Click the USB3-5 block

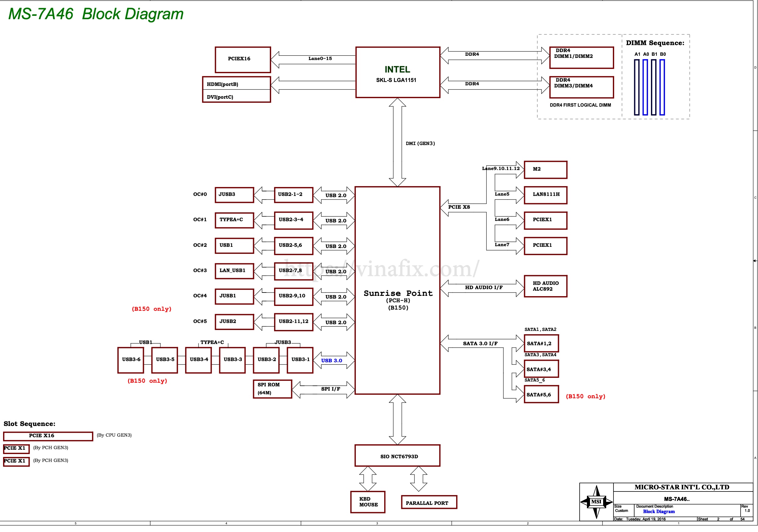165,360
